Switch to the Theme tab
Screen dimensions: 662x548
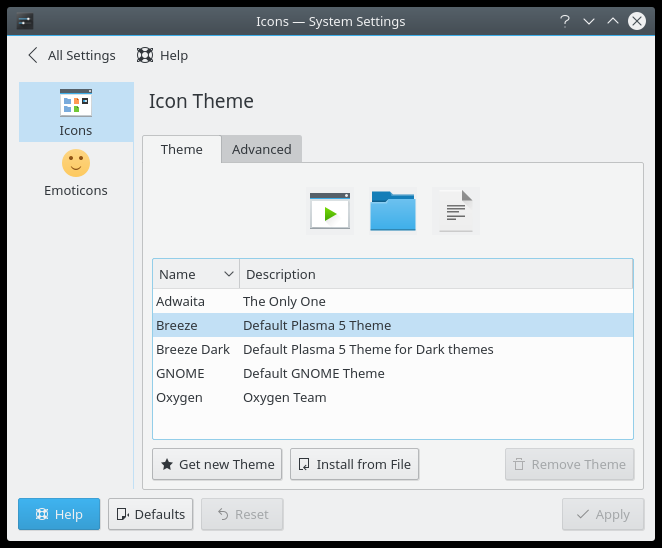tap(182, 149)
